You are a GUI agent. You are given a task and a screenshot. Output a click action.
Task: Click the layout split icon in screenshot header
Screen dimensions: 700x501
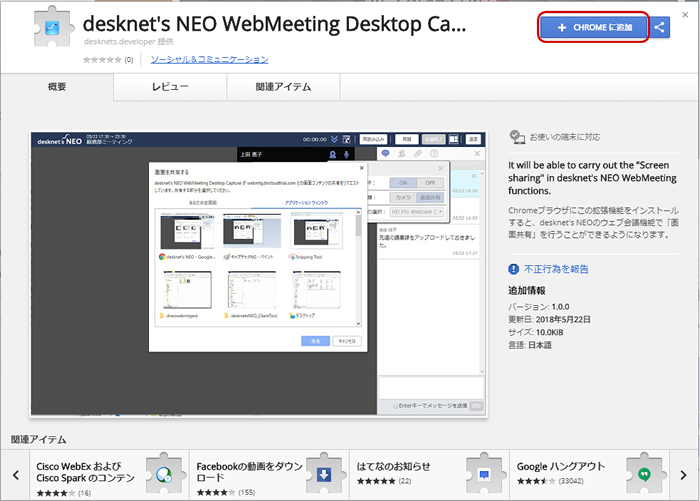453,139
